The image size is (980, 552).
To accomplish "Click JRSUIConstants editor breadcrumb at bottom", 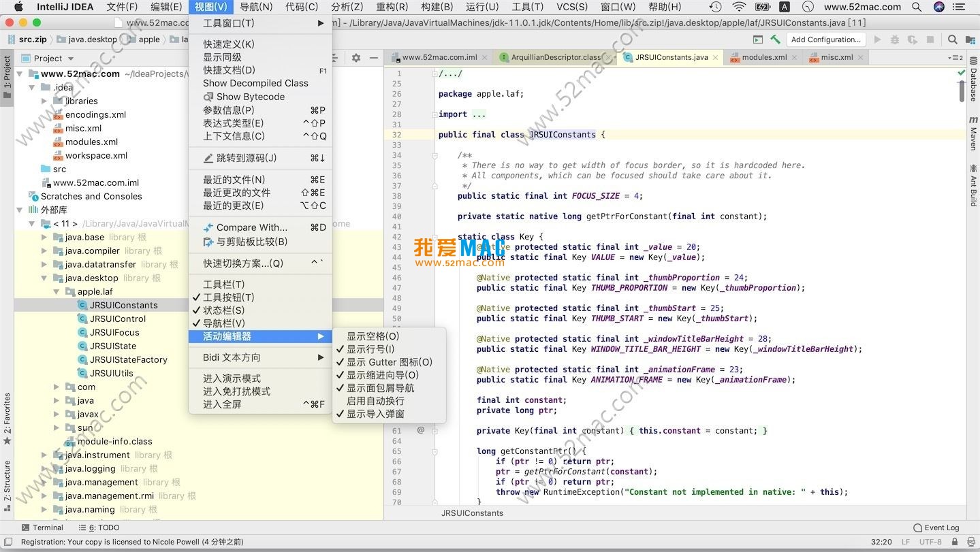I will 472,513.
